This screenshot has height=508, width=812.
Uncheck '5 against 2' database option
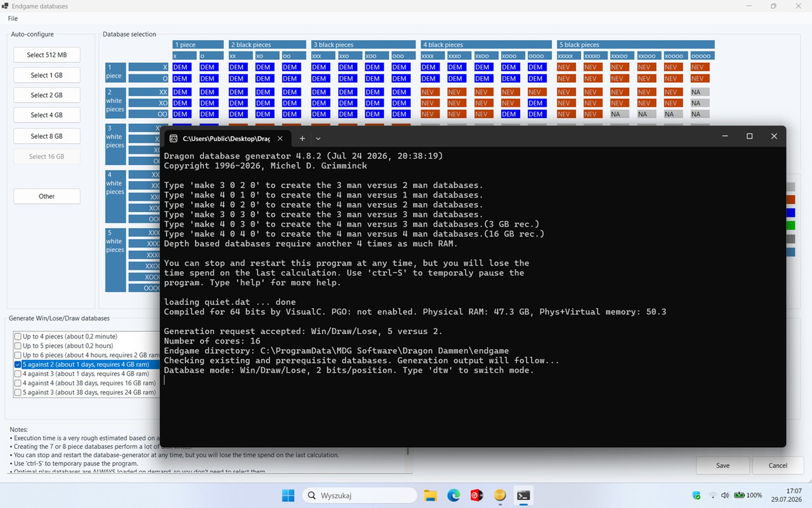(x=18, y=364)
